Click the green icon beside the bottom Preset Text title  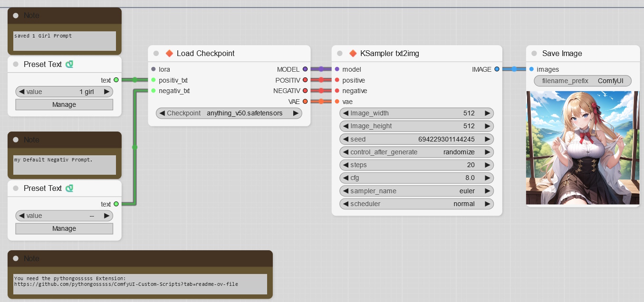coord(69,188)
